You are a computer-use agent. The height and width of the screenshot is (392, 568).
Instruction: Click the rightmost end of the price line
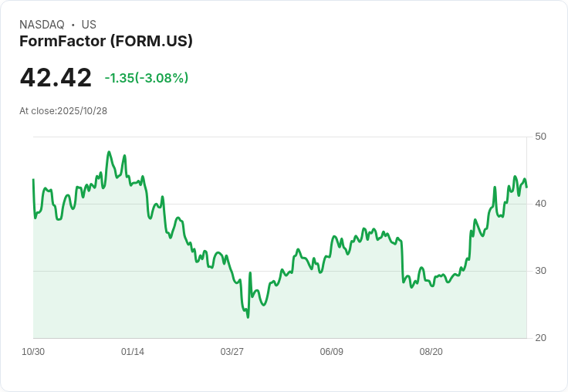[x=526, y=187]
